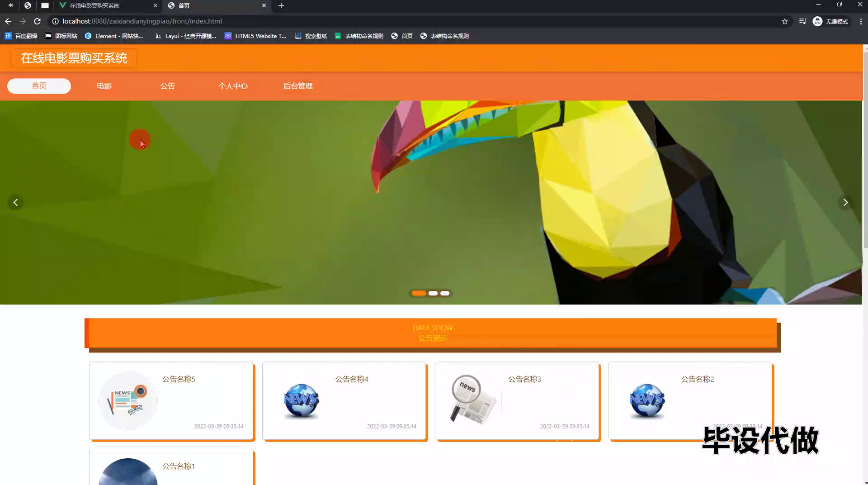The height and width of the screenshot is (485, 868).
Task: Click the forward navigation arrow
Action: [23, 21]
